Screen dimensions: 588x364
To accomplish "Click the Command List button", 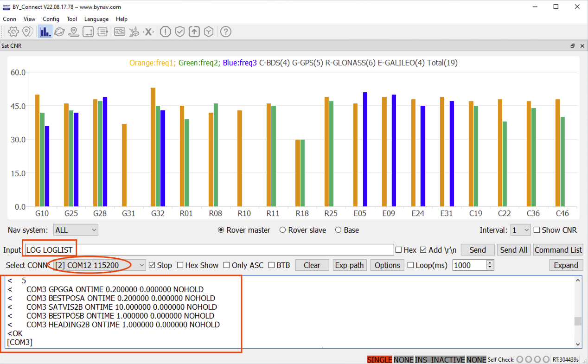I will coord(558,249).
